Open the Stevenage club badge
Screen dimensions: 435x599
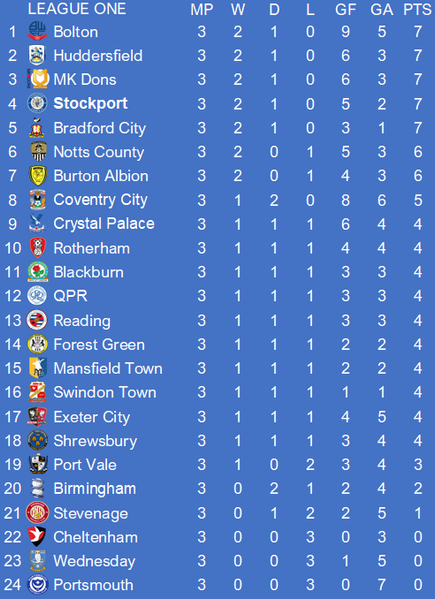37,513
